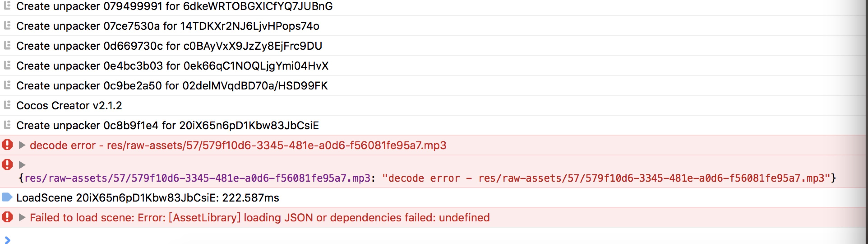Click log icon beside unpacker 0c8b9f1e4 message
The height and width of the screenshot is (244, 868).
[x=7, y=125]
